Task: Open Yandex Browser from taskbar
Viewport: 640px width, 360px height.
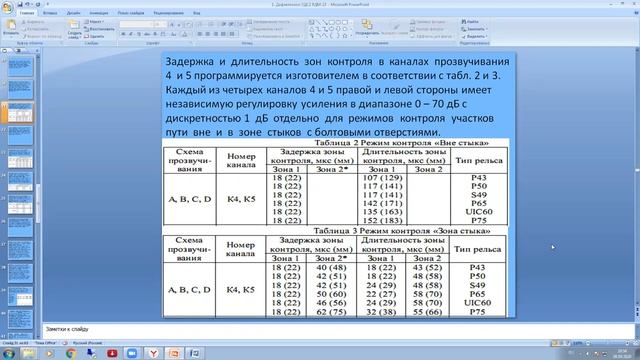Action: pyautogui.click(x=153, y=353)
